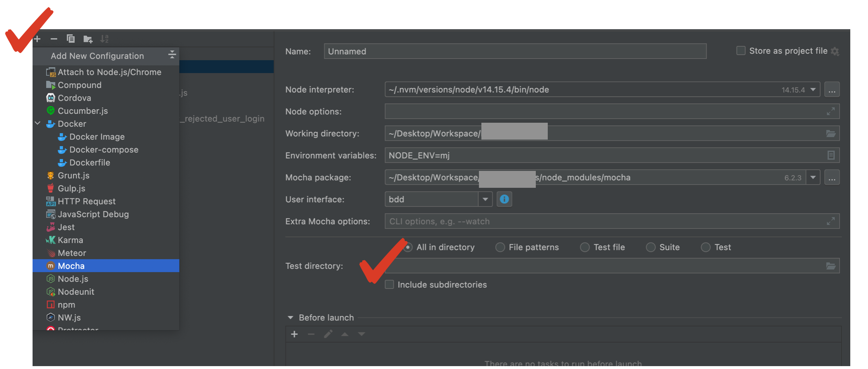Screen dimensions: 868x369
Task: Open the Mocha package dropdown arrow
Action: pyautogui.click(x=813, y=177)
